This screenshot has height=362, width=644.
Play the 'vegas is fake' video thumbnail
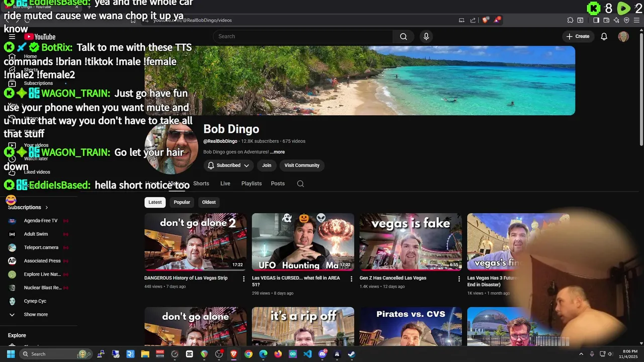(x=411, y=242)
